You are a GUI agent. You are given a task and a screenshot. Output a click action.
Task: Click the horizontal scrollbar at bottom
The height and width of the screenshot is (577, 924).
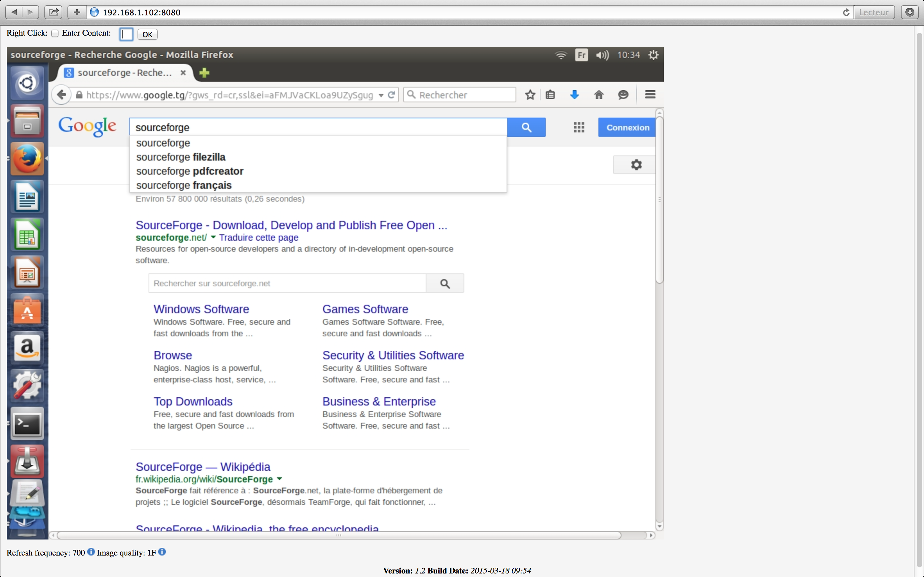point(338,535)
